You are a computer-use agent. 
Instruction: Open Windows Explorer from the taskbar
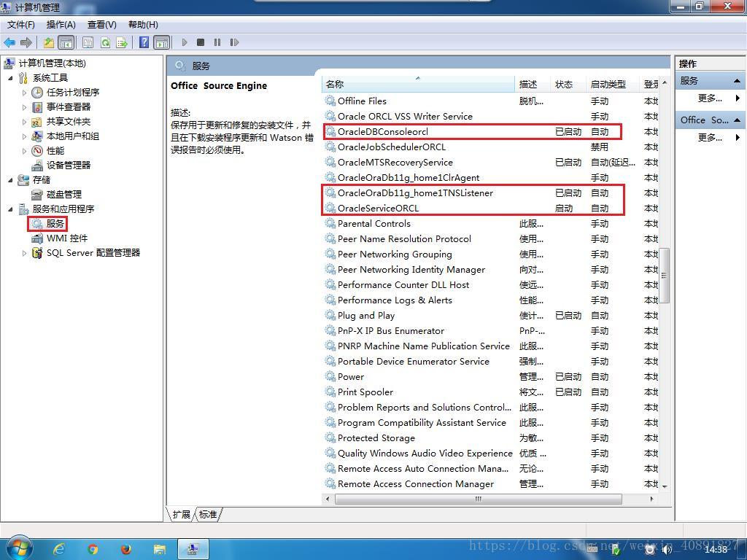159,550
